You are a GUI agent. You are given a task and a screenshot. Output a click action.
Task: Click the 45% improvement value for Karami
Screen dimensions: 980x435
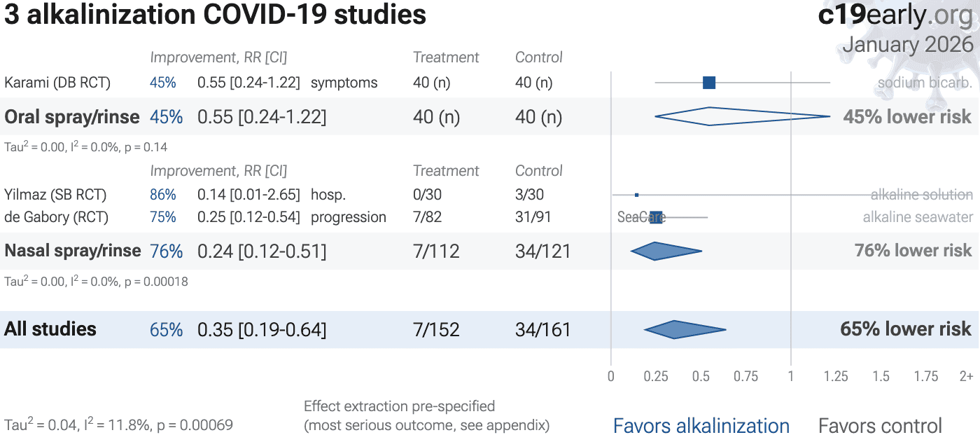(162, 83)
